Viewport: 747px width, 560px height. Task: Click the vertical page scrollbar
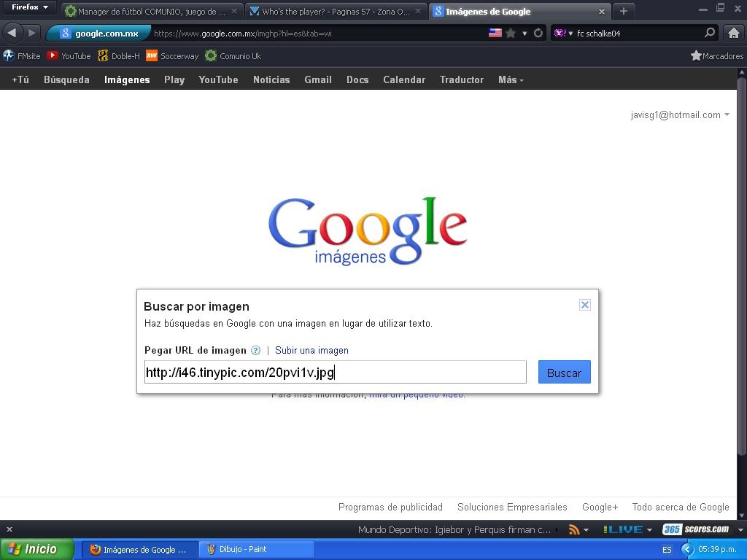click(x=741, y=267)
